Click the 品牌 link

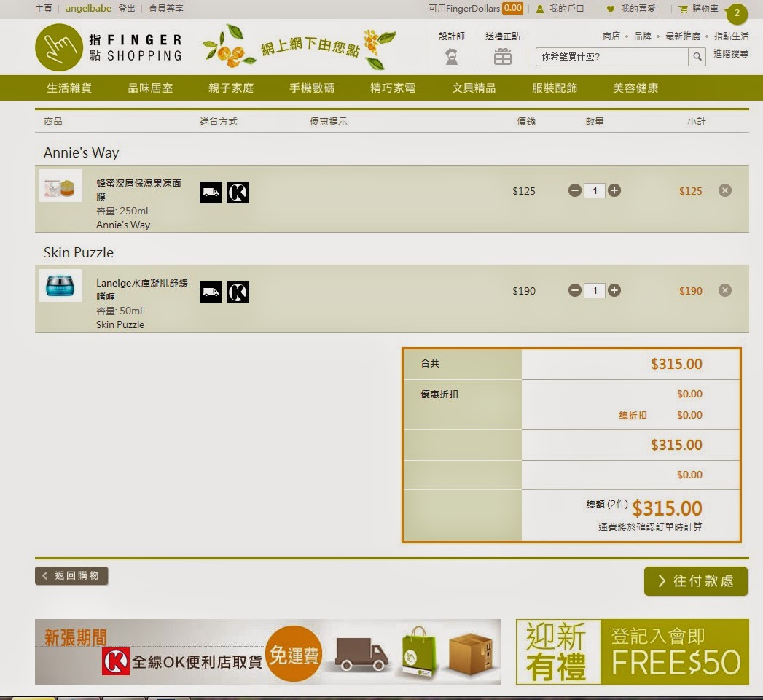[x=643, y=36]
